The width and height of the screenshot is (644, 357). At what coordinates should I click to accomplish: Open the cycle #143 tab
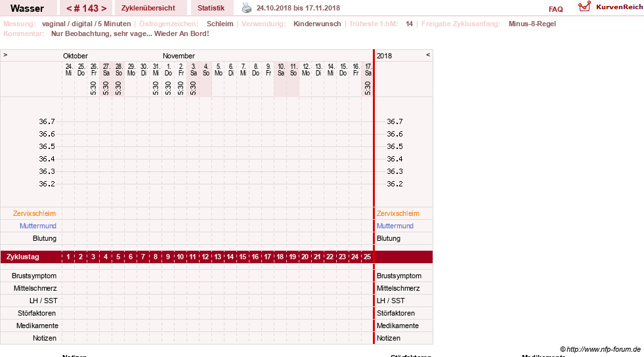tap(86, 9)
